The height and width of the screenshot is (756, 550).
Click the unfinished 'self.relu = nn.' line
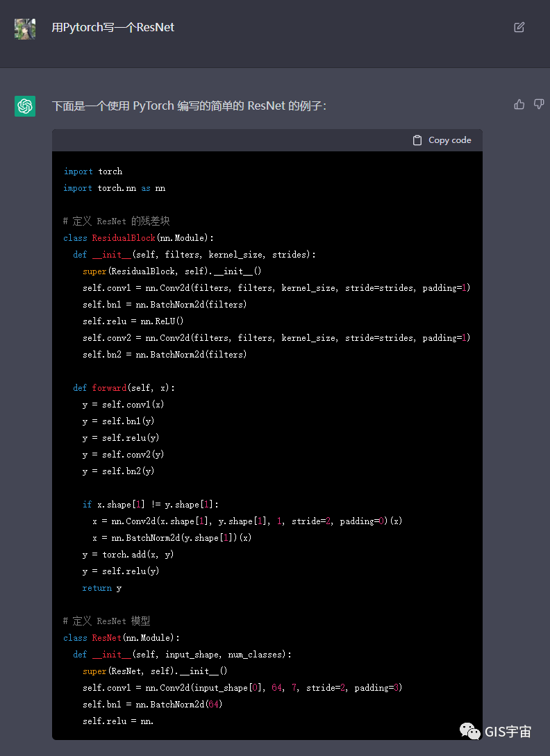118,721
